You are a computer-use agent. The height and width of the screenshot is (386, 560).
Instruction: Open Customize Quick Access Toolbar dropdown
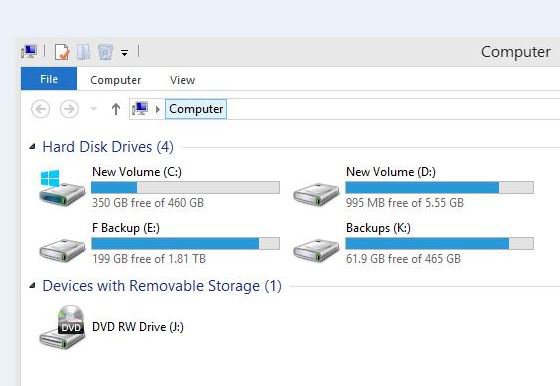[124, 53]
